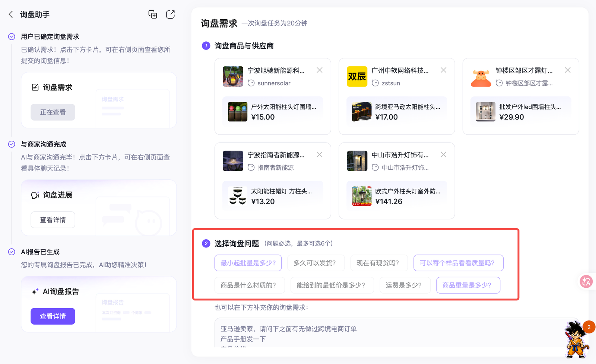Select the question 多久可以发货?
This screenshot has height=364, width=596.
(315, 263)
